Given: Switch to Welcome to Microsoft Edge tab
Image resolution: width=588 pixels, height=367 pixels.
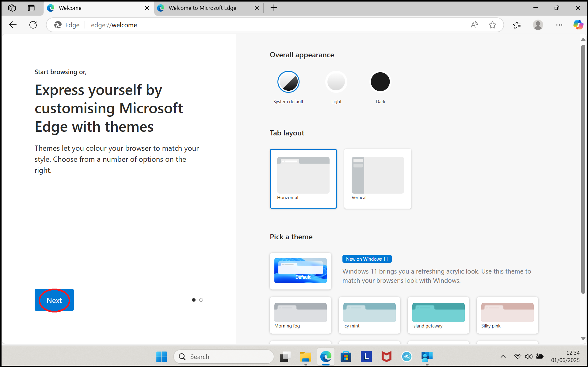Looking at the screenshot, I should (x=202, y=8).
